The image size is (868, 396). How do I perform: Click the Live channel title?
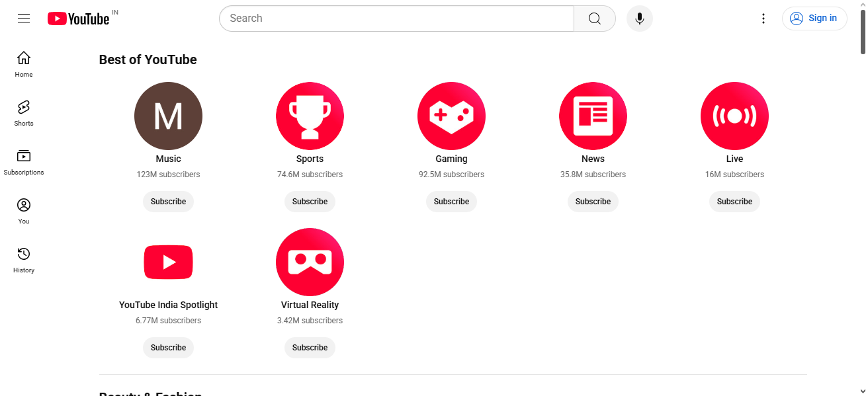pos(734,159)
